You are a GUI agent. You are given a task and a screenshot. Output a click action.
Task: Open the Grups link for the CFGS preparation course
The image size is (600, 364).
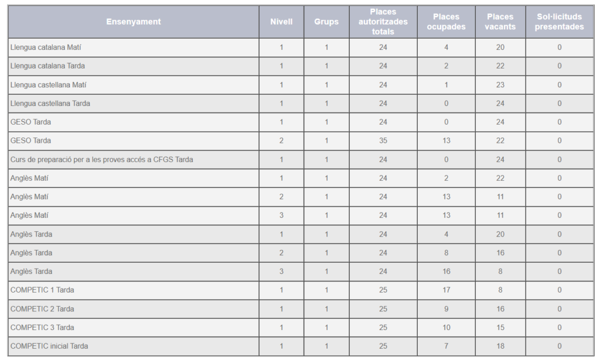click(x=326, y=159)
